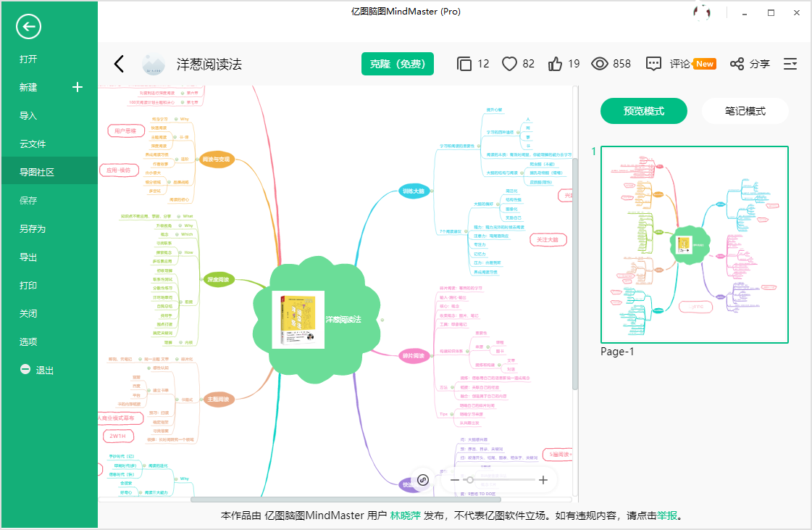Open comments via the speech bubble icon
812x530 pixels.
[x=653, y=64]
